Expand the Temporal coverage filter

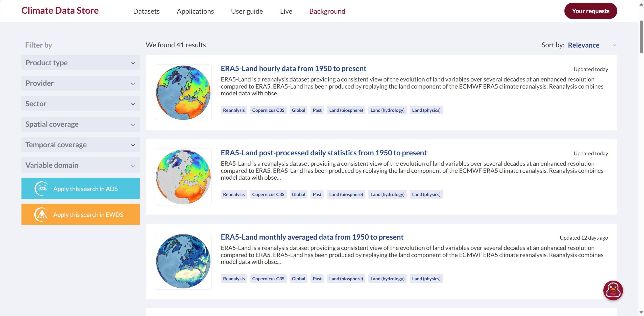(80, 145)
